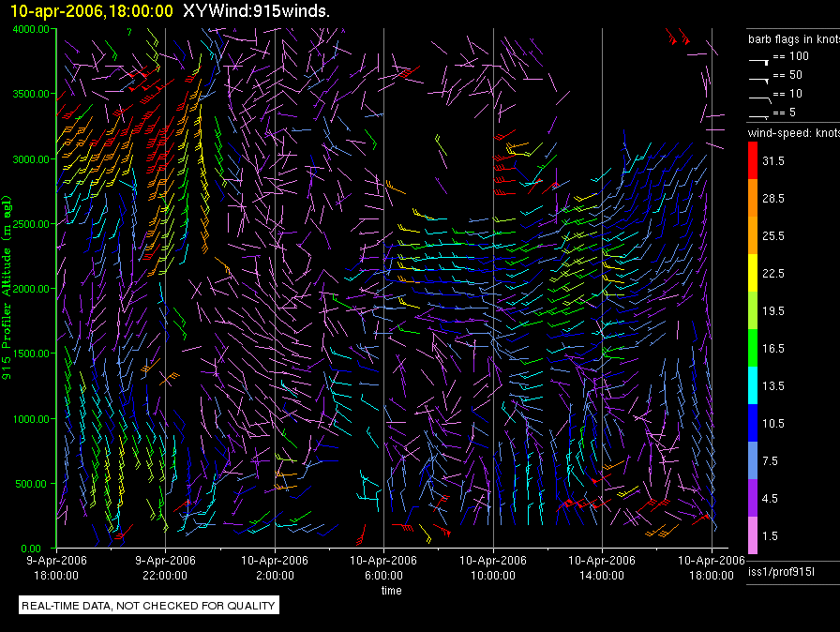Click the '== 50' barb legend label
Screen dimensions: 840x632
click(x=787, y=75)
